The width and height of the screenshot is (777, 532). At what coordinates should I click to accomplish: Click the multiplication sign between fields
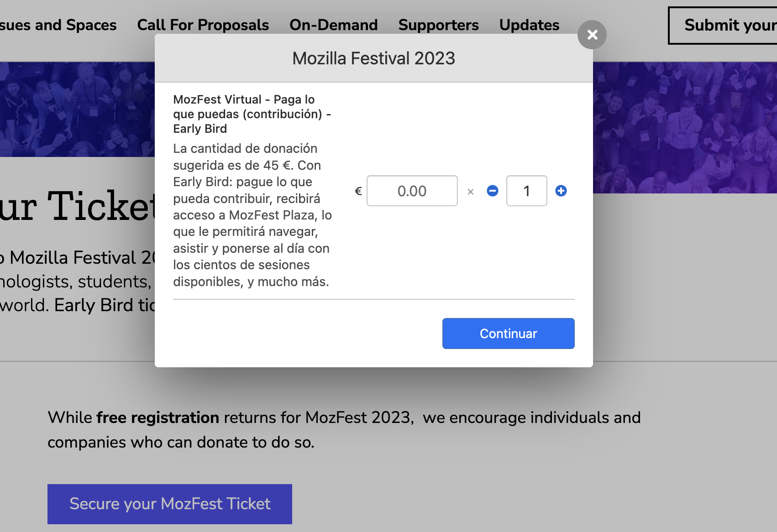tap(471, 192)
